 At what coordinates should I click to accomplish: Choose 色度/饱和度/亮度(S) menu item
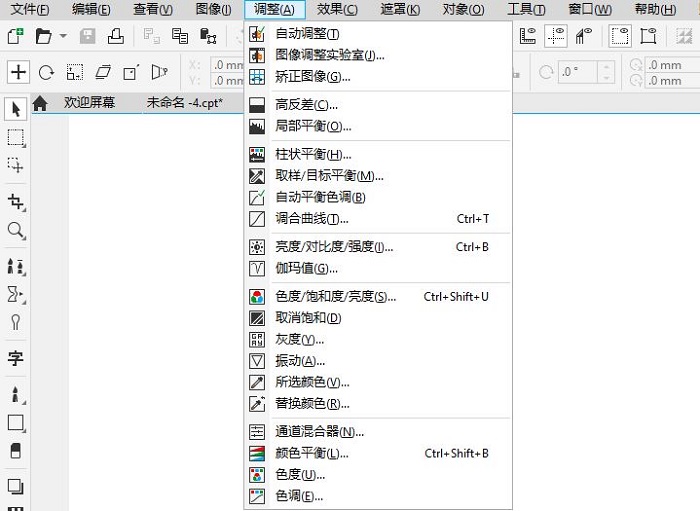378,297
